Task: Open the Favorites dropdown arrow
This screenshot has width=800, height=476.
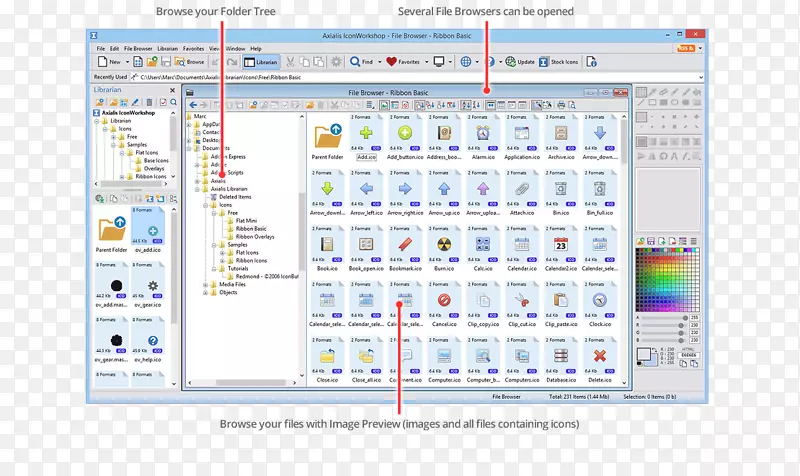Action: [x=427, y=62]
